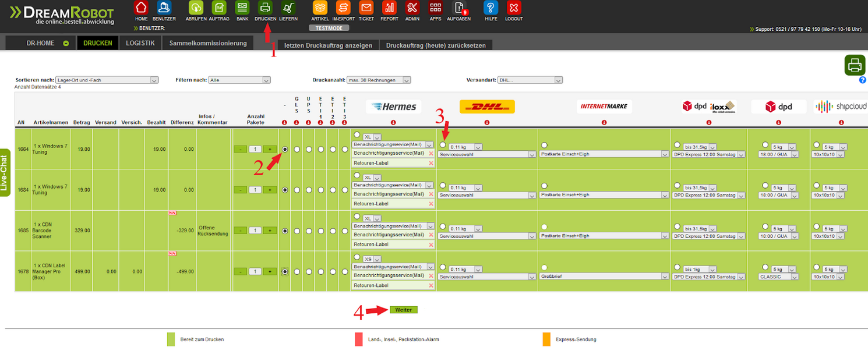Select the Hermes radio button for order 1678
868x361 pixels.
click(x=357, y=257)
